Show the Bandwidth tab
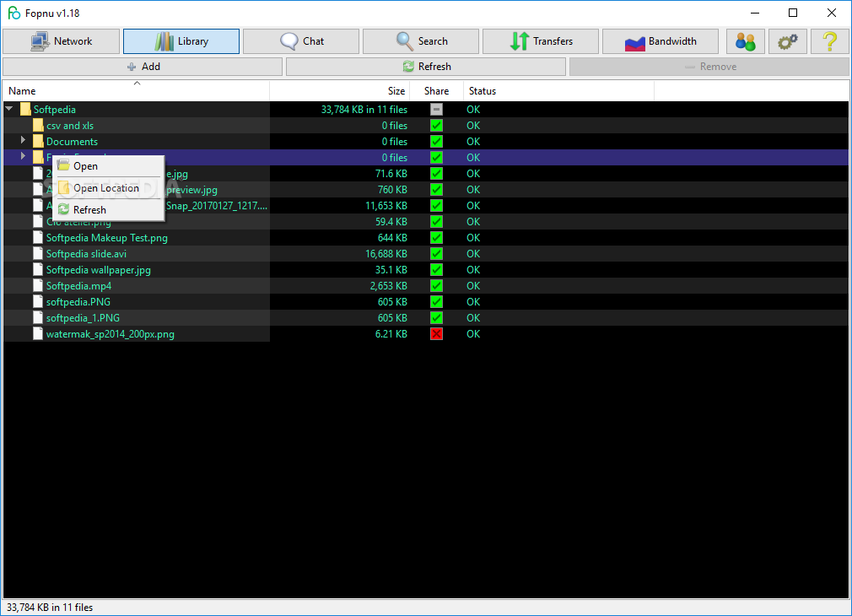The width and height of the screenshot is (852, 616). click(x=661, y=41)
